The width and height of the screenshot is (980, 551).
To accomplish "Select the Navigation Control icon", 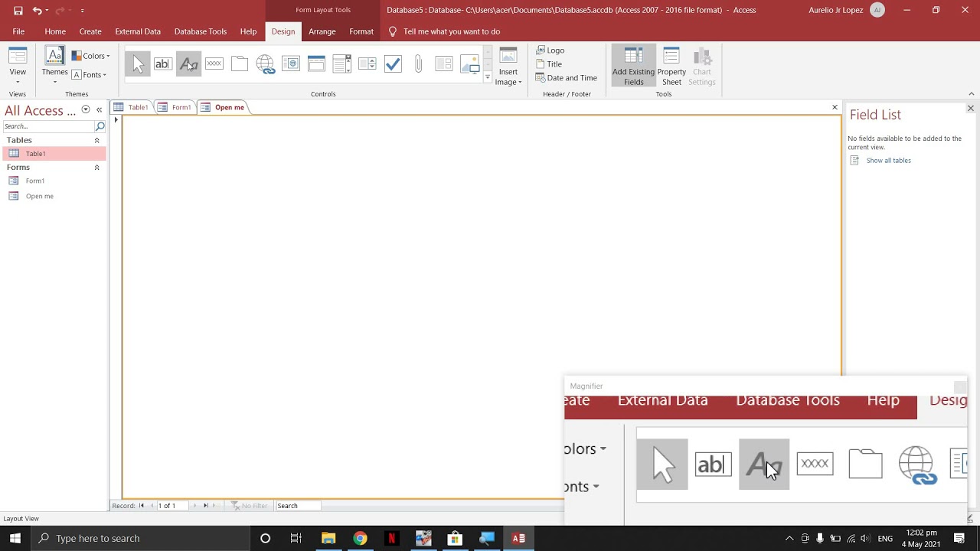I will coord(316,64).
